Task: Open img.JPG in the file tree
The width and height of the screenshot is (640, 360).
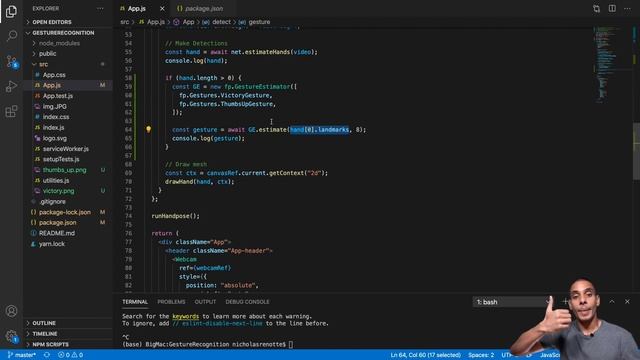Action: tap(55, 107)
